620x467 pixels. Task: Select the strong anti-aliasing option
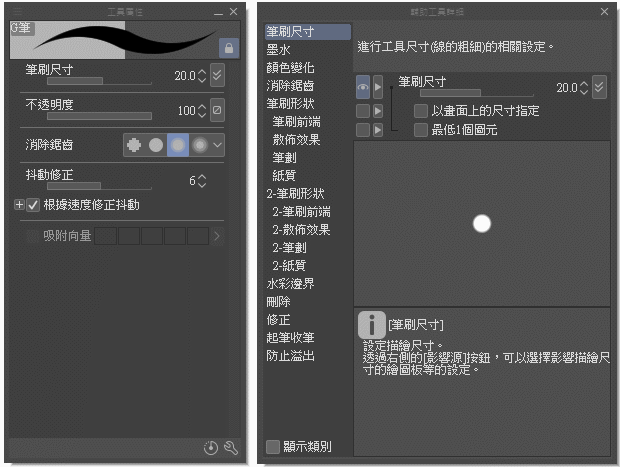(200, 145)
